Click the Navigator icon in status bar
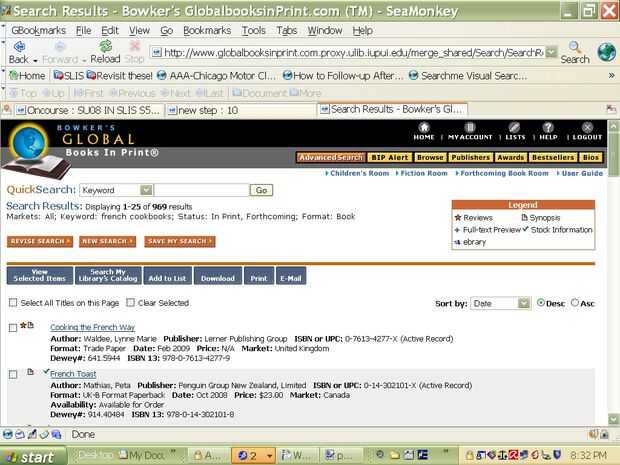Image resolution: width=620 pixels, height=465 pixels. pyautogui.click(x=8, y=435)
